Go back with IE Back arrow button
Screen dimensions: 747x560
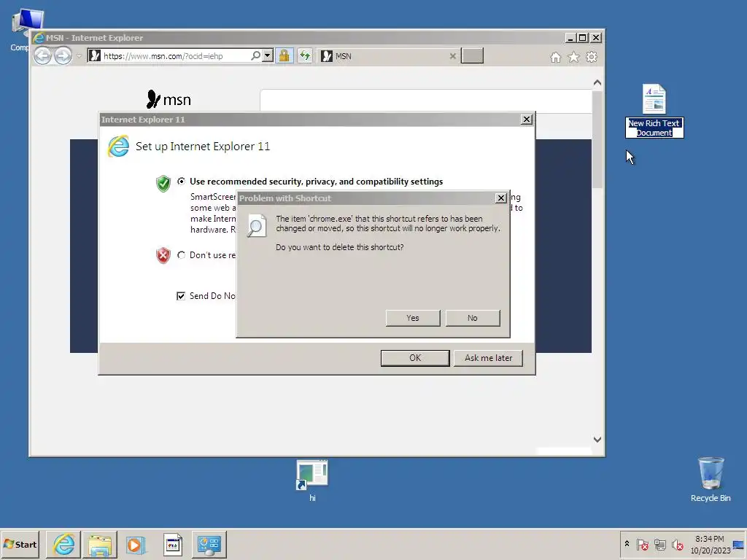click(43, 56)
